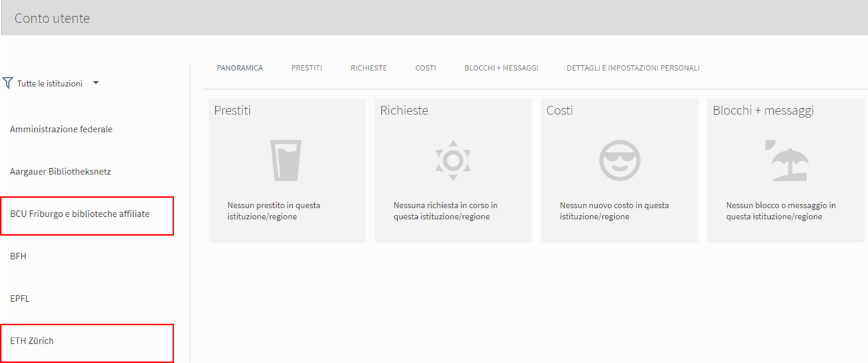Open the Blocchi + Messaggi tab
The width and height of the screenshot is (868, 363).
click(x=501, y=68)
